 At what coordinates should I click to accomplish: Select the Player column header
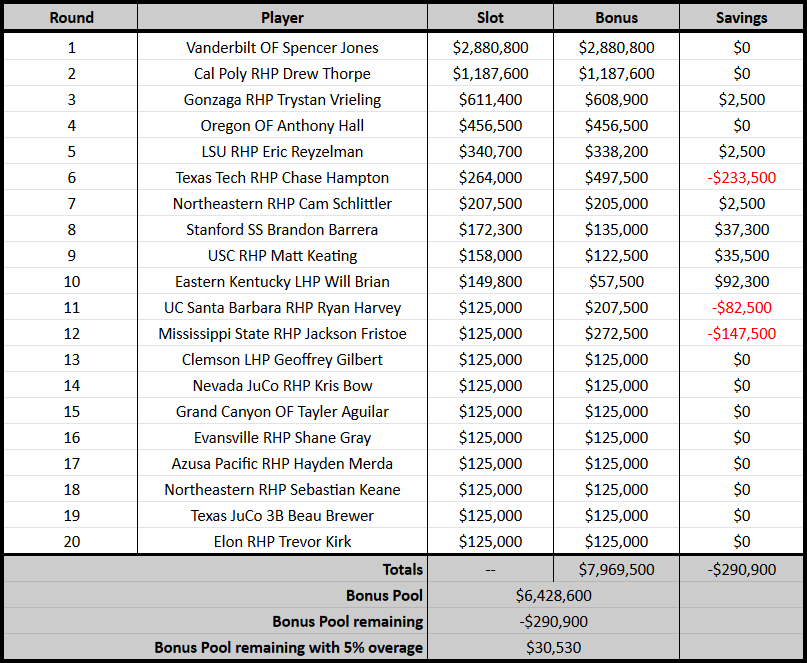click(283, 18)
